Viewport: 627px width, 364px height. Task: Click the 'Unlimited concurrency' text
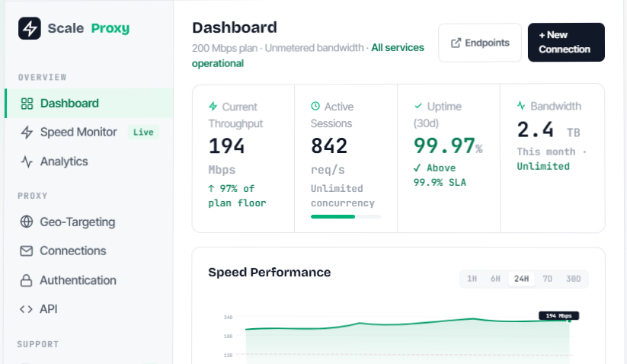343,196
